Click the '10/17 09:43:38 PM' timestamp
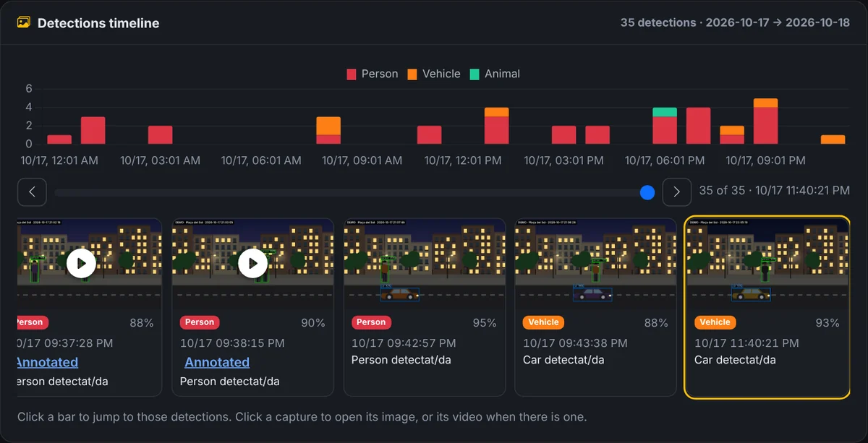Viewport: 868px width, 443px height. coord(575,343)
